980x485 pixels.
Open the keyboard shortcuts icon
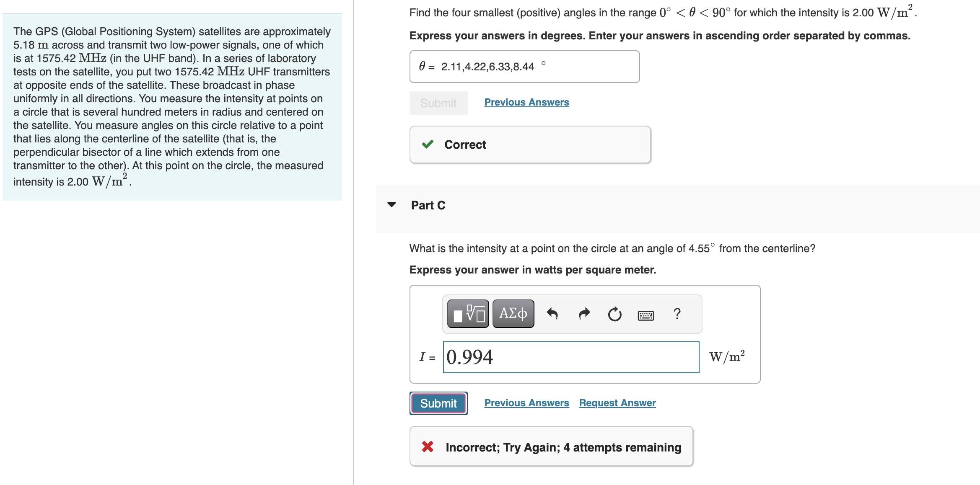(x=646, y=315)
